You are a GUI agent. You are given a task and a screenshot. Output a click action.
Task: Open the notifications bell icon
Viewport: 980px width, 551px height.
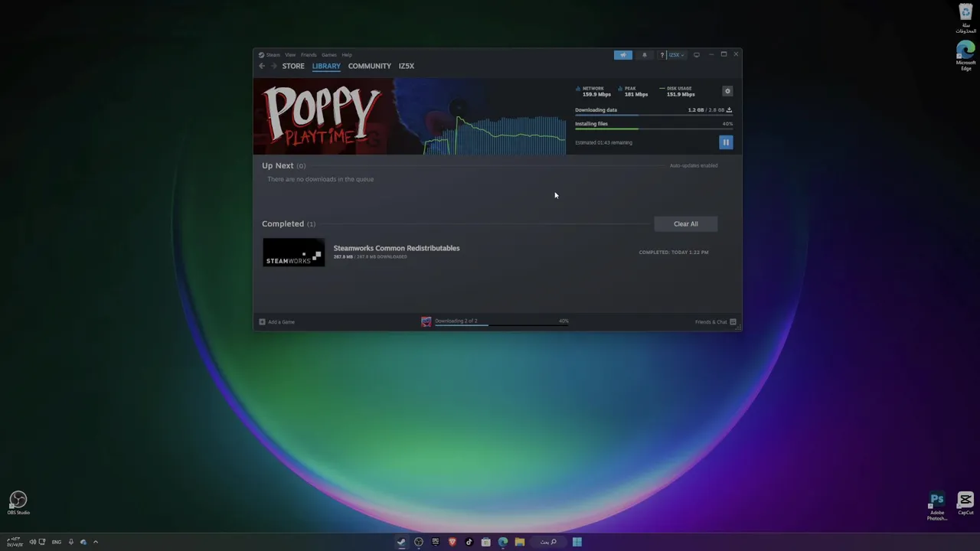click(644, 55)
